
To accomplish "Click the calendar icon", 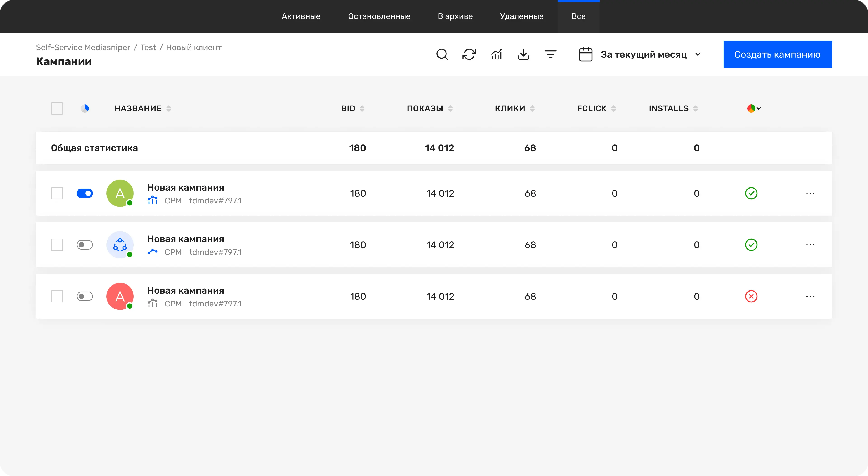I will tap(586, 54).
